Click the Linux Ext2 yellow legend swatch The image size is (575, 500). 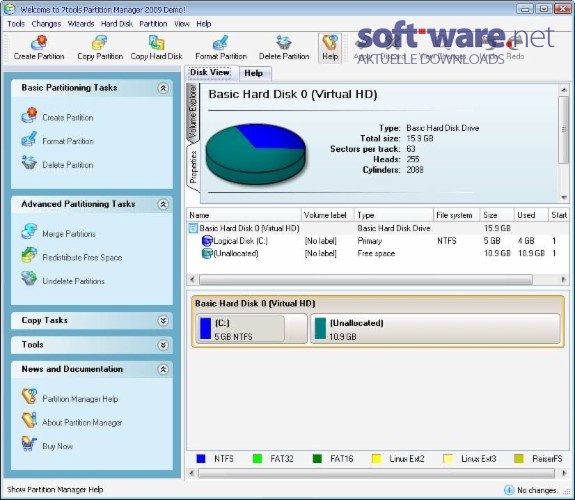tap(376, 459)
